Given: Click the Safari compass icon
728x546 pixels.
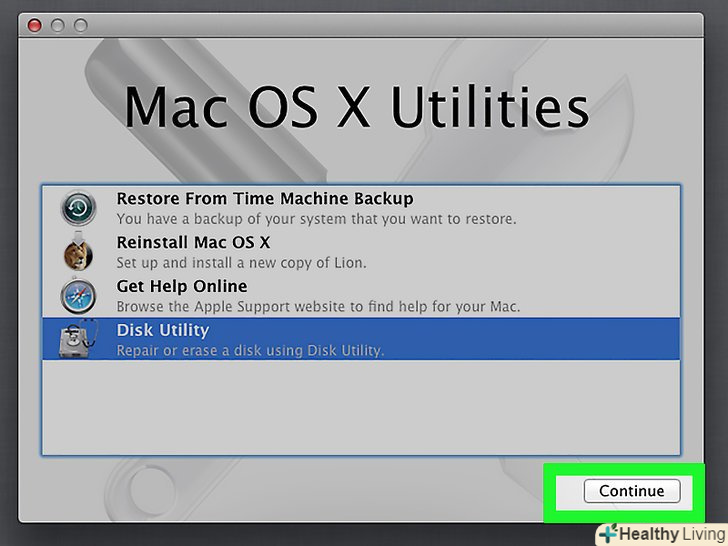Looking at the screenshot, I should (78, 296).
